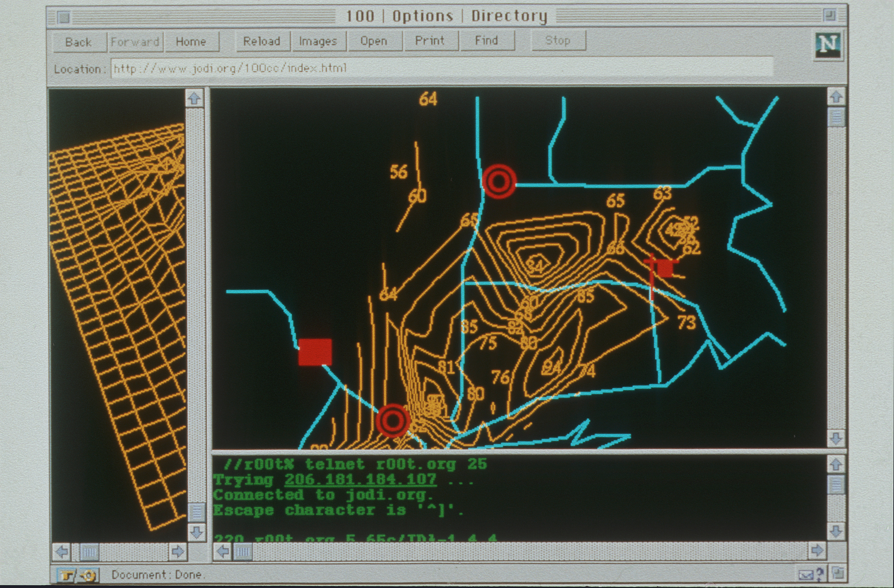Click the 'Connected to jodi.org.' text line
The image size is (894, 588).
[x=323, y=495]
